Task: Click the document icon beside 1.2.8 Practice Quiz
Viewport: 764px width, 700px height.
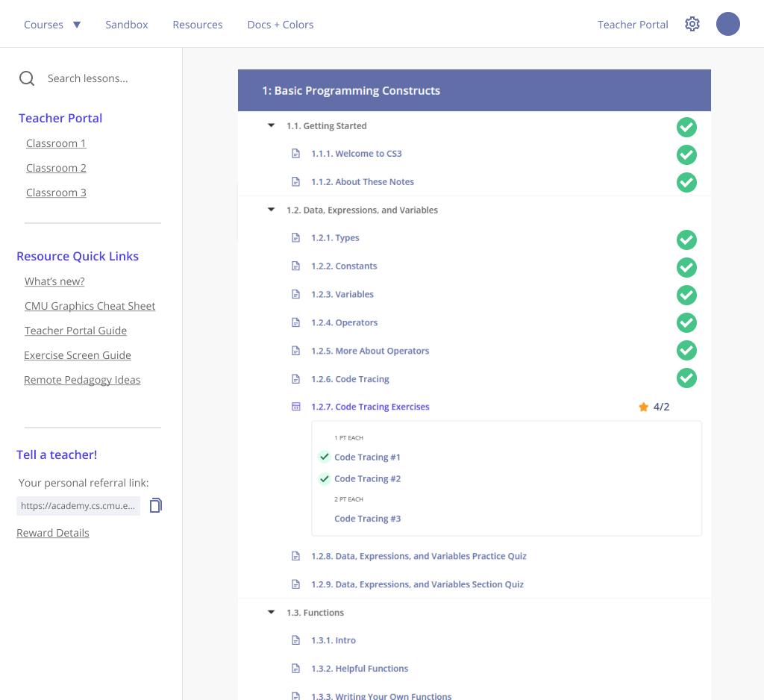Action: 295,556
